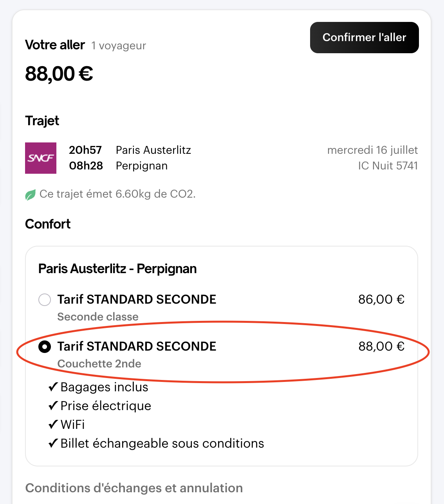The image size is (444, 504).
Task: Click the 86,00 € price label
Action: click(x=381, y=299)
